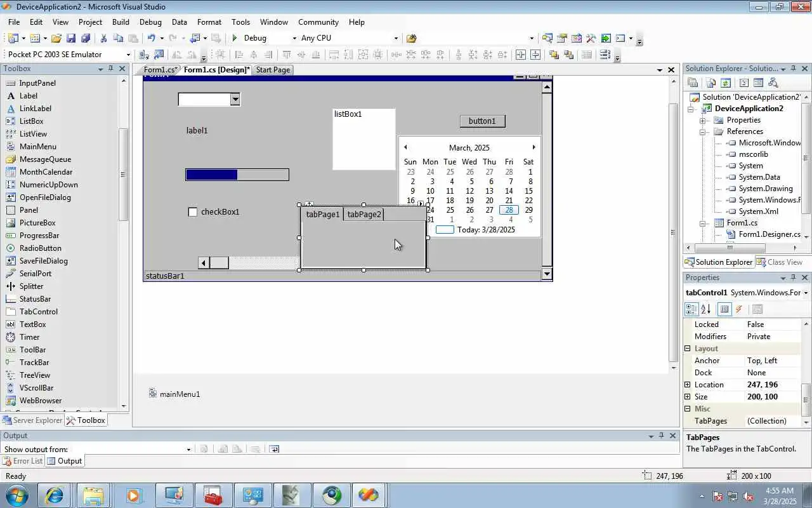Open the Any CPU platform dropdown
This screenshot has width=812, height=508.
[396, 38]
